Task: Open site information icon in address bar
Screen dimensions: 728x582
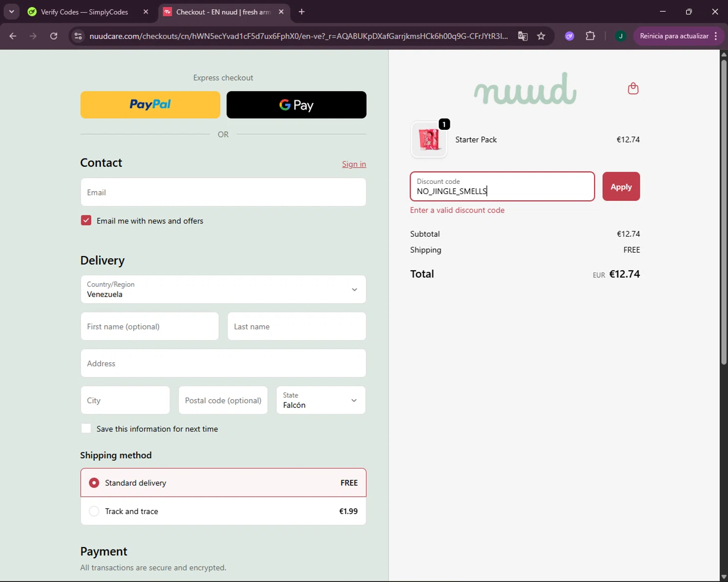Action: tap(78, 36)
